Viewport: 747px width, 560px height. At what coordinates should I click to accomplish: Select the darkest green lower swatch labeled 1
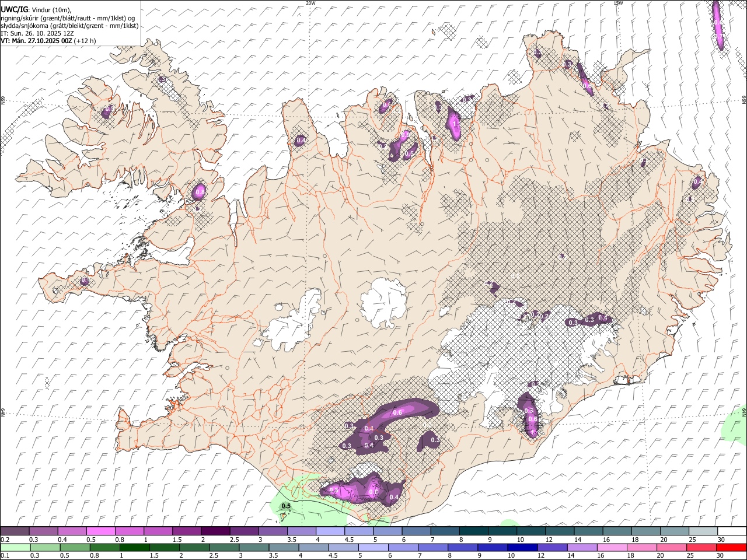pyautogui.click(x=135, y=548)
